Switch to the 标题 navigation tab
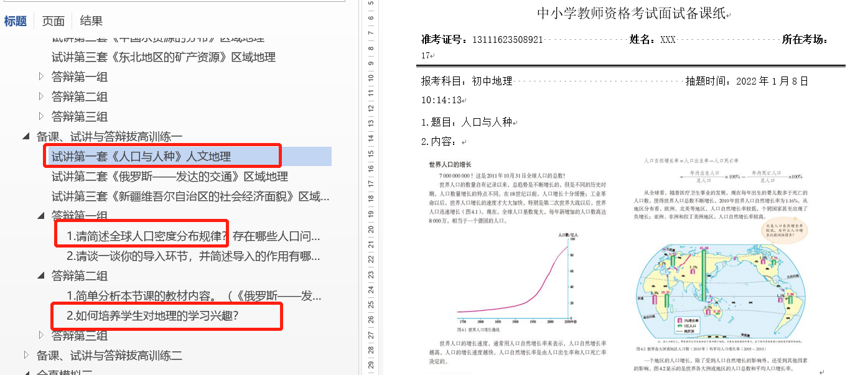 [x=16, y=21]
